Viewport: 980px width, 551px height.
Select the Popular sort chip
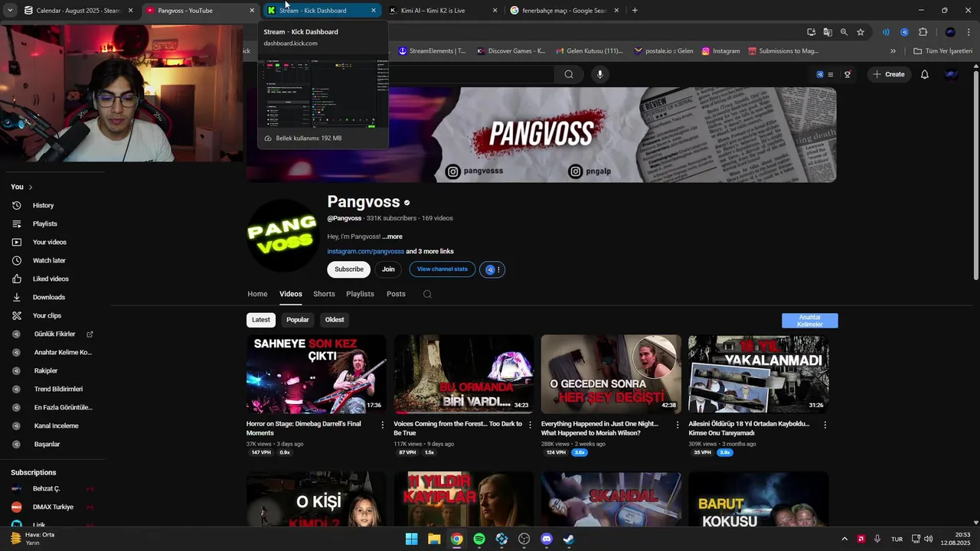(x=298, y=320)
